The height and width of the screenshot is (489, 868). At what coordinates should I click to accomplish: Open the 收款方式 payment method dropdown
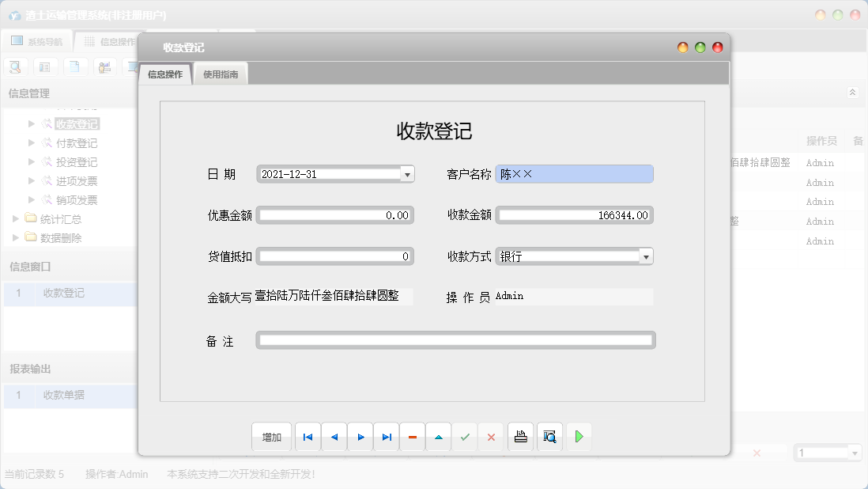pos(647,256)
